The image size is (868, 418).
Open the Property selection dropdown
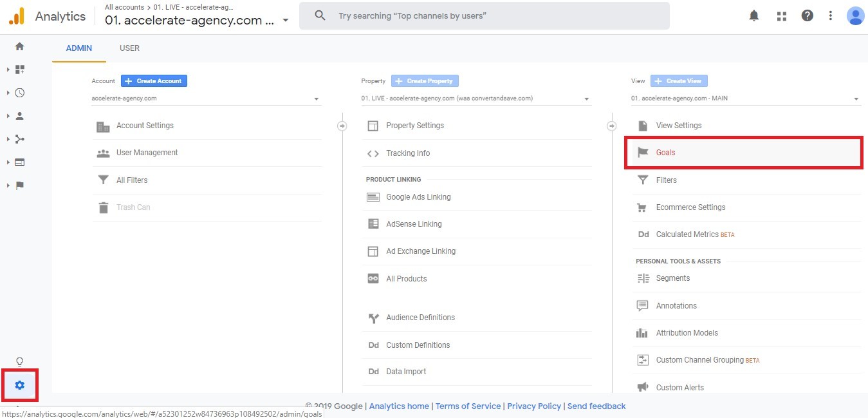point(476,99)
